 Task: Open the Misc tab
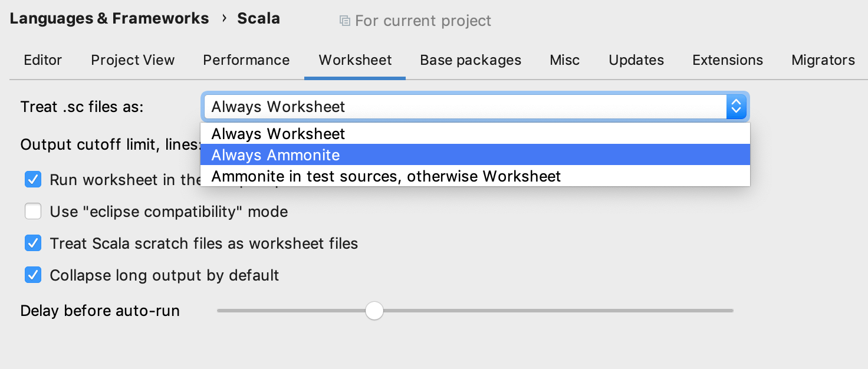point(564,60)
